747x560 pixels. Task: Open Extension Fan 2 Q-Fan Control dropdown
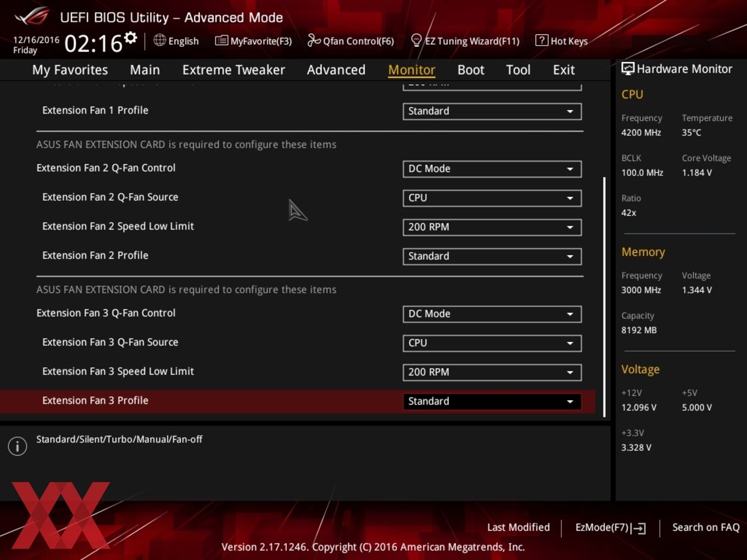(x=492, y=169)
